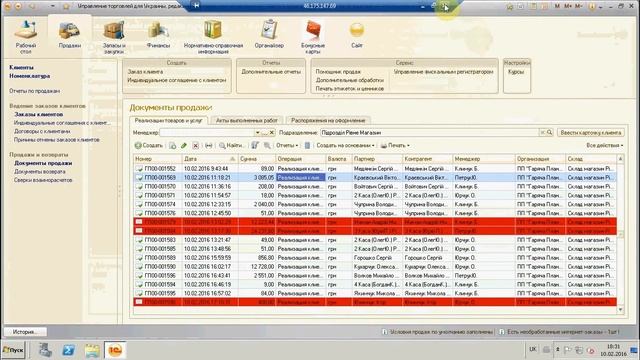Click the green pencil edit icon

point(184,145)
